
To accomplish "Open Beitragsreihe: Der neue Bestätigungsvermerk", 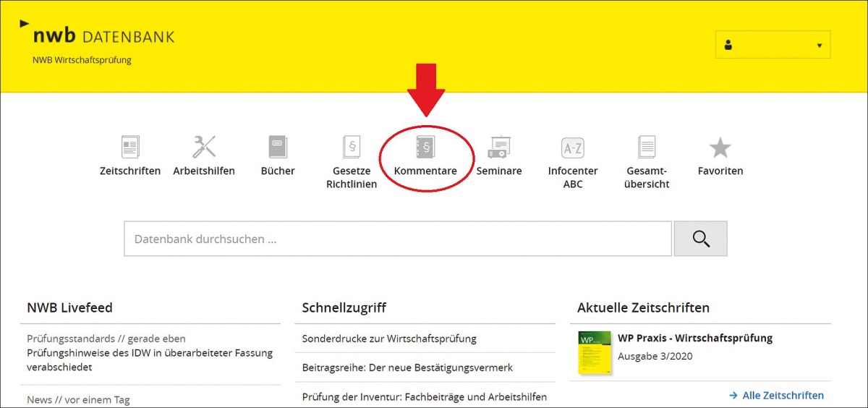I will pos(407,367).
